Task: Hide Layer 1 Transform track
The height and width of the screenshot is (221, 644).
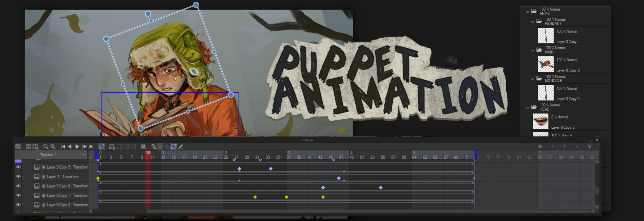Action: [x=18, y=176]
